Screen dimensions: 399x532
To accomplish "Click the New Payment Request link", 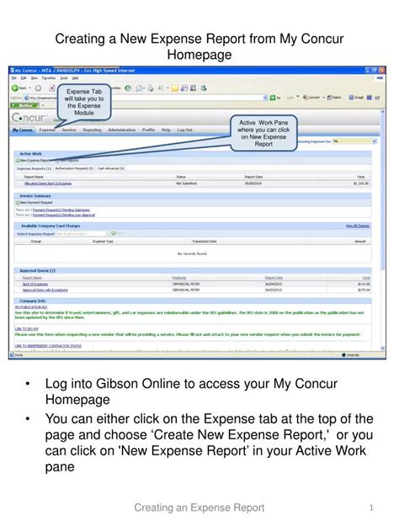I will point(36,203).
